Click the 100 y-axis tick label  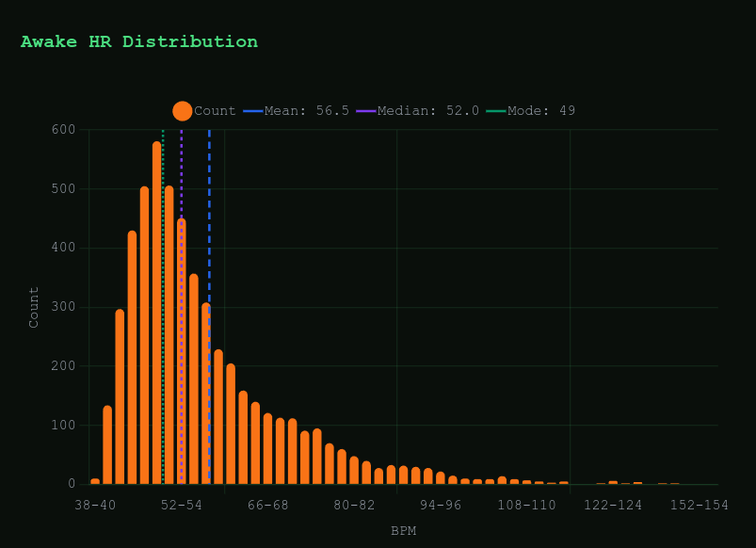64,425
